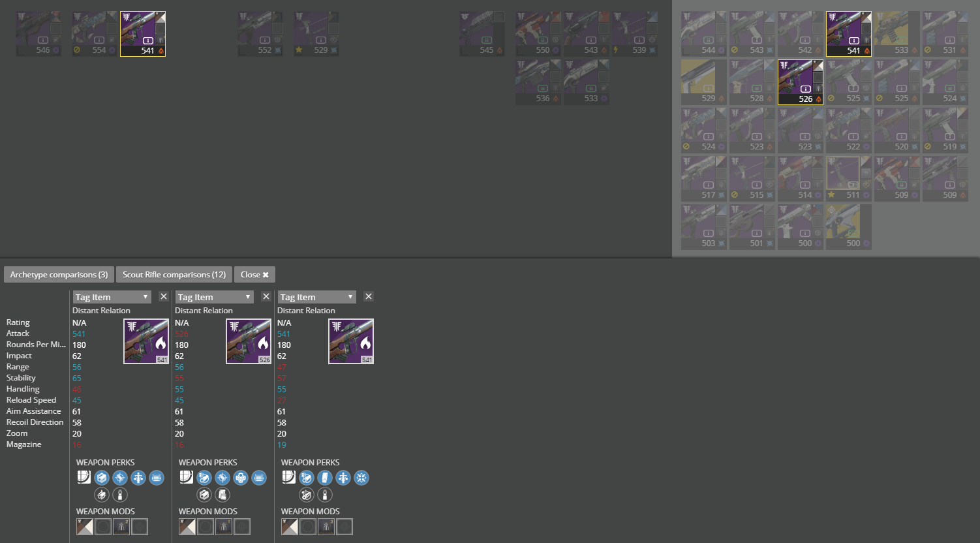Image resolution: width=980 pixels, height=543 pixels.
Task: Select the 544 power vault weapon tile
Action: point(704,34)
